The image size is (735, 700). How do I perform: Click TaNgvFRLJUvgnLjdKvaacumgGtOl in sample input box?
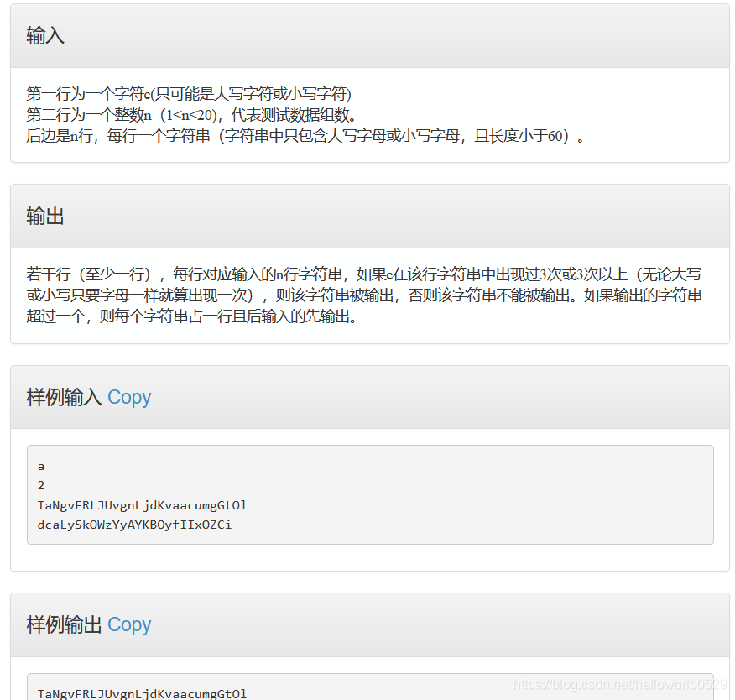pos(142,505)
